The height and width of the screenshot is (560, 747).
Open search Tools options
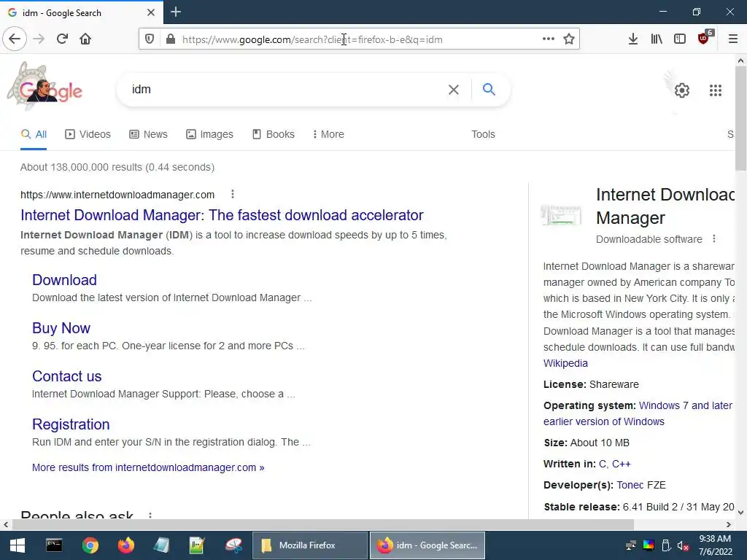(483, 134)
